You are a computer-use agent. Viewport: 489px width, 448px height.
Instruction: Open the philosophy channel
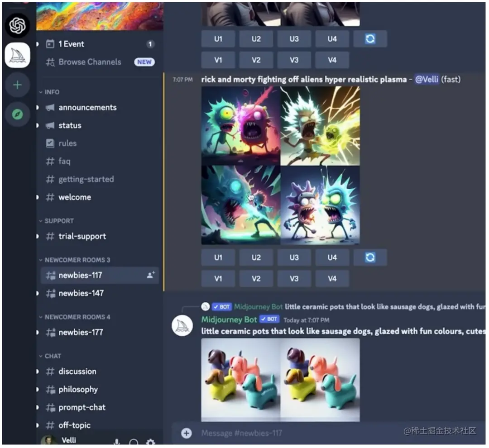pos(99,389)
